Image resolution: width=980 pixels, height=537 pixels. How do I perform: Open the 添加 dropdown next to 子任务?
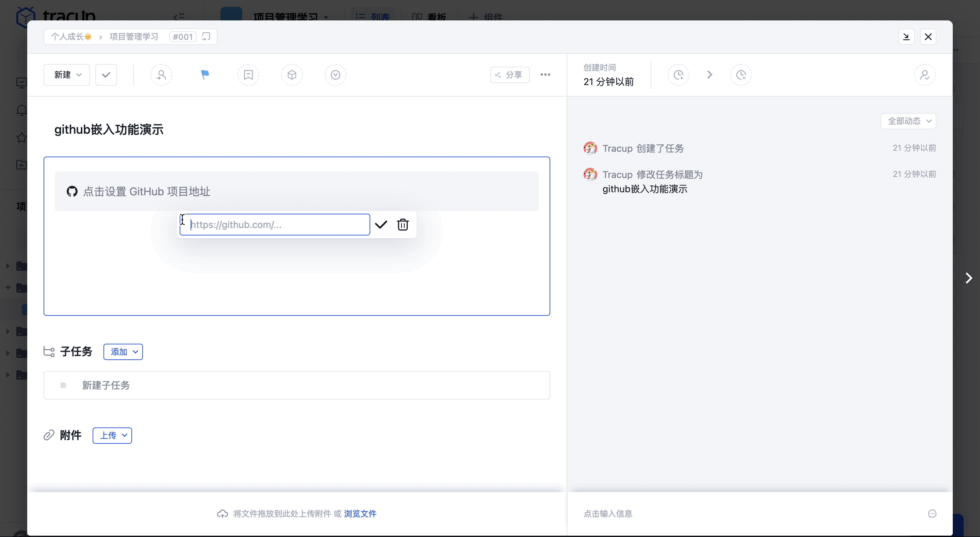pyautogui.click(x=122, y=352)
